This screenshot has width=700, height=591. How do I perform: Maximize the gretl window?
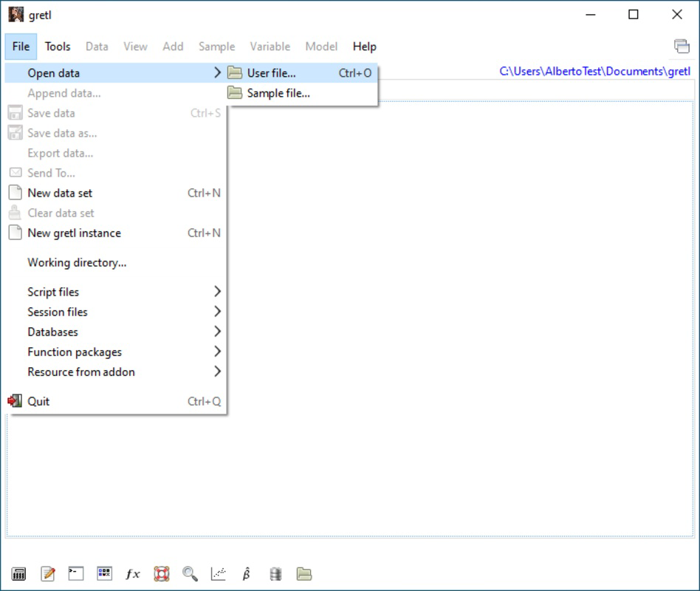click(x=633, y=15)
